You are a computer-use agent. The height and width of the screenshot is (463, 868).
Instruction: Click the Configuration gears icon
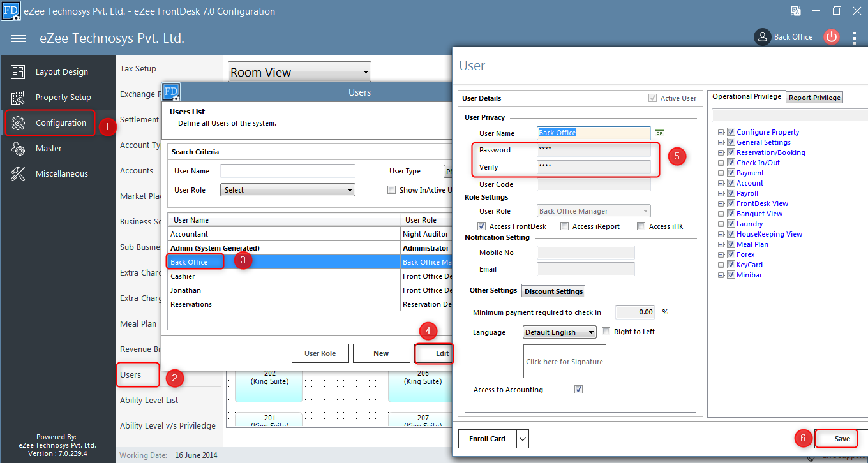tap(18, 123)
